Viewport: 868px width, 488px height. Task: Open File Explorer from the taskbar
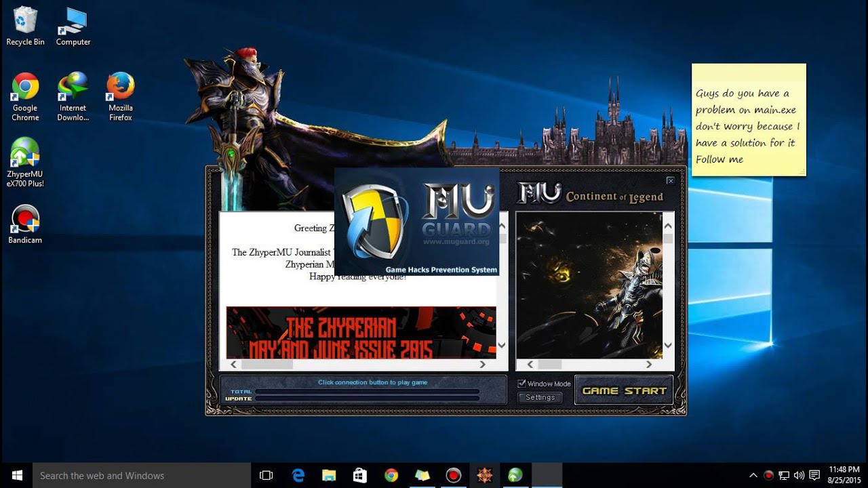click(x=329, y=475)
